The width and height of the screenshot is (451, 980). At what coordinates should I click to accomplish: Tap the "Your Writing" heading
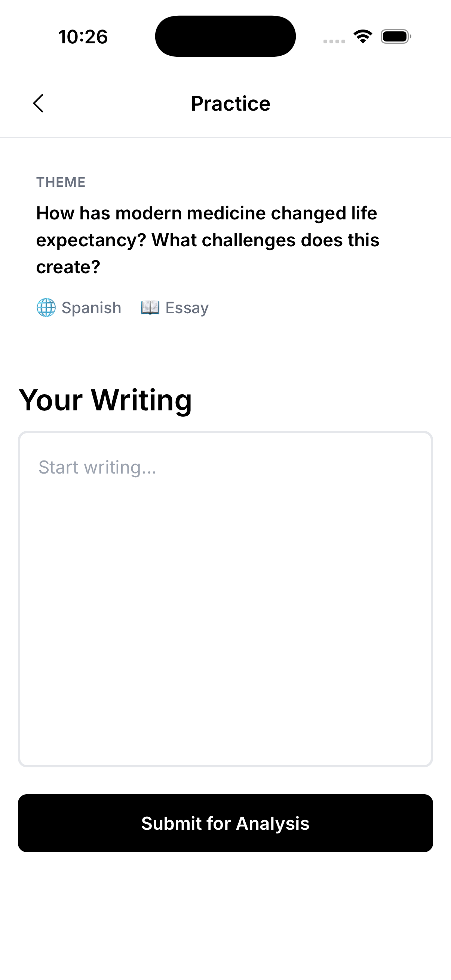pyautogui.click(x=105, y=400)
